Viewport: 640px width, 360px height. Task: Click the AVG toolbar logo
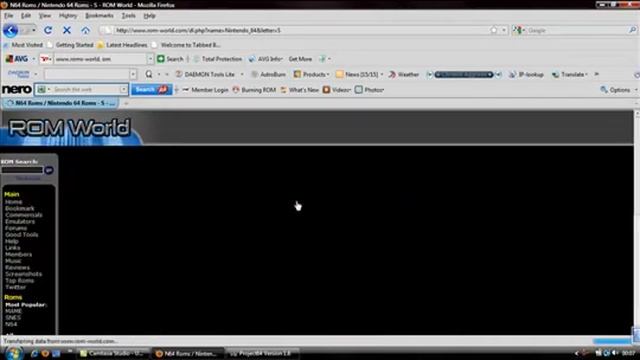click(17, 59)
